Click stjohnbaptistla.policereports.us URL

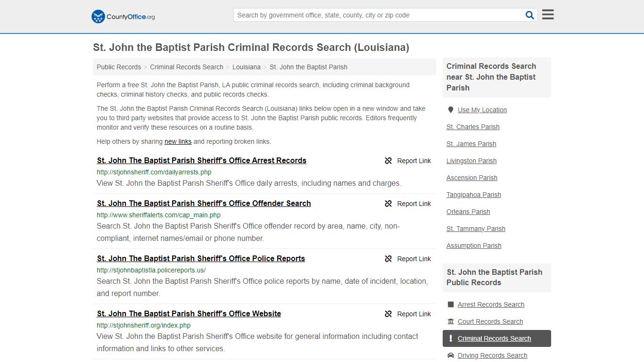(151, 270)
